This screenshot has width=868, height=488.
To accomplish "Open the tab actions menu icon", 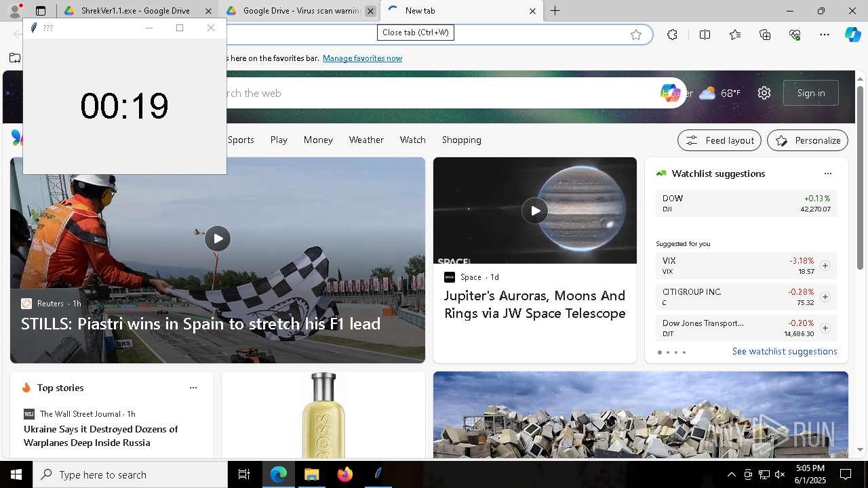I will [x=41, y=11].
